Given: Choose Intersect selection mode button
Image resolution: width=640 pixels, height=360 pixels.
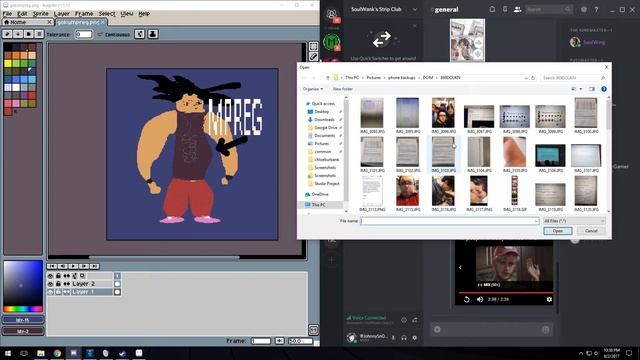Looking at the screenshot, I should point(39,34).
